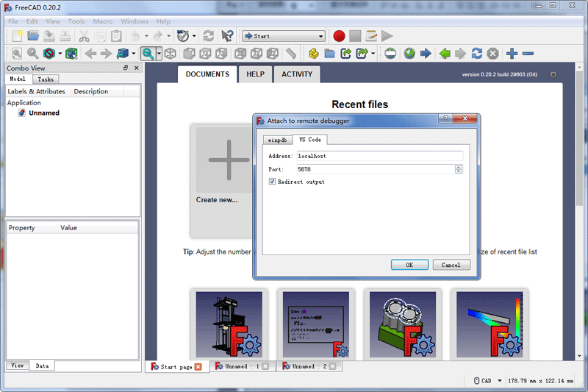Viewport: 588px width, 392px height.
Task: Click the open file folder icon
Action: click(x=32, y=35)
